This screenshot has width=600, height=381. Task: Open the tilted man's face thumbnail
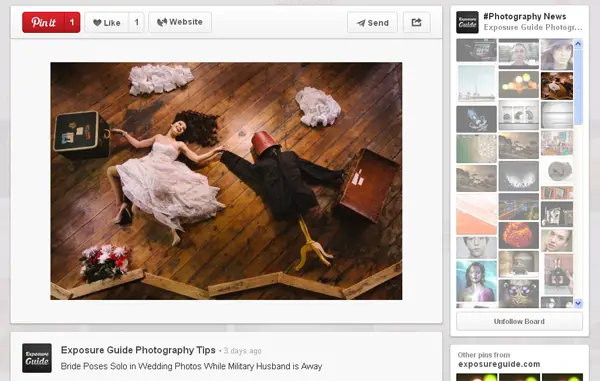(557, 241)
